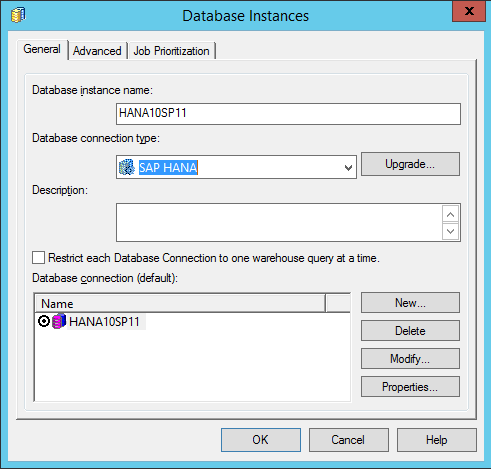Image resolution: width=491 pixels, height=470 pixels.
Task: Open connection Properties... button
Action: pos(410,387)
